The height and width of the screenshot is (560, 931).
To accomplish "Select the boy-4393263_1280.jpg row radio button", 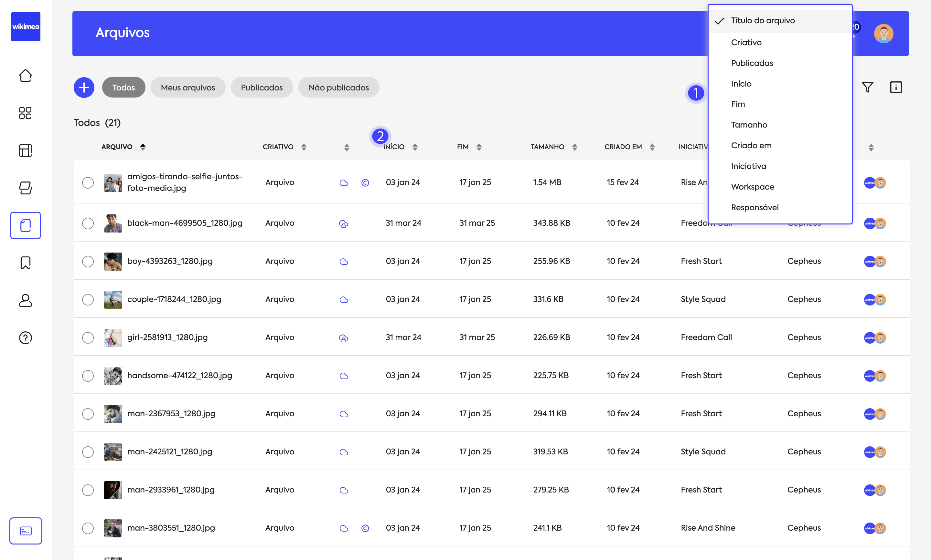I will pos(88,262).
